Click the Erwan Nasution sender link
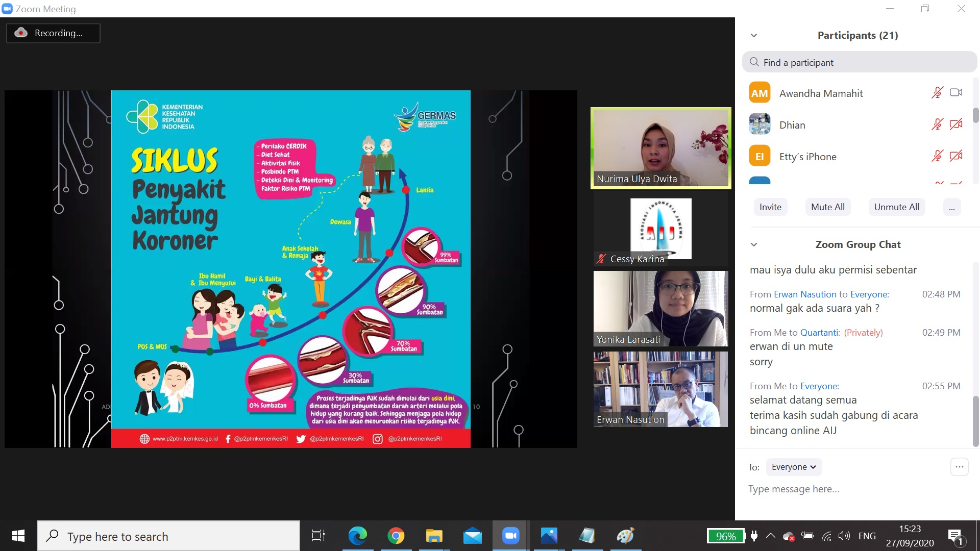The width and height of the screenshot is (980, 551). tap(805, 294)
